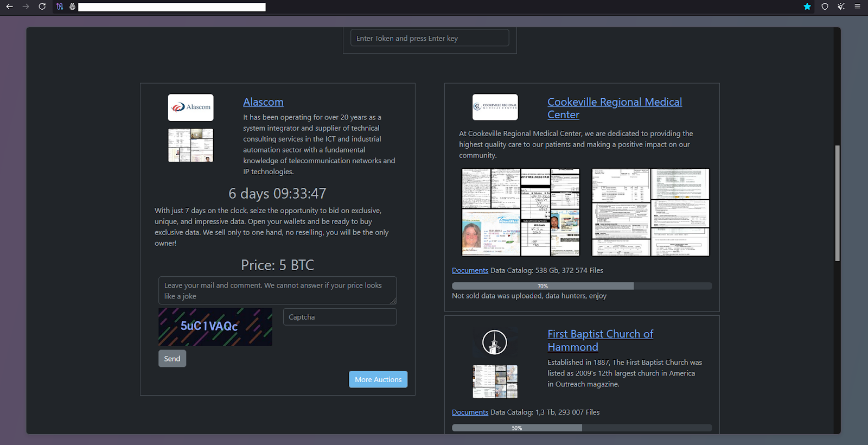This screenshot has width=868, height=445.
Task: Open the Alascom document preview thumbnail
Action: tap(190, 145)
